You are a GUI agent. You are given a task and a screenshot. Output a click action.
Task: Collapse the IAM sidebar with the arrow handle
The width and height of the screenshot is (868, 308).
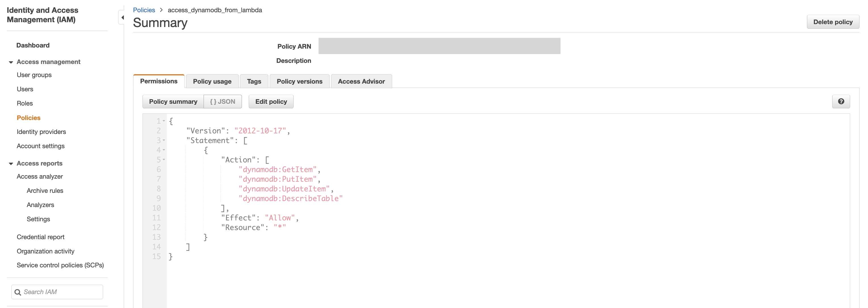pyautogui.click(x=122, y=17)
